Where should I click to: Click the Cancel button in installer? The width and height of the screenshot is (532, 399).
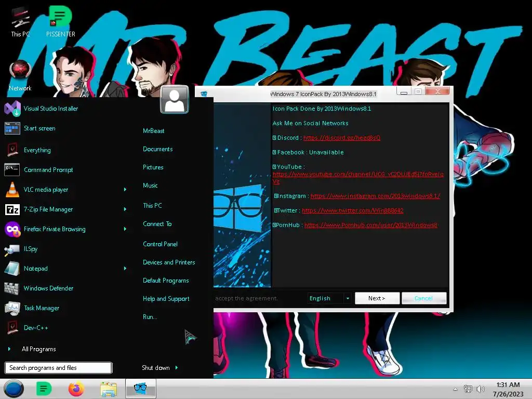tap(424, 298)
